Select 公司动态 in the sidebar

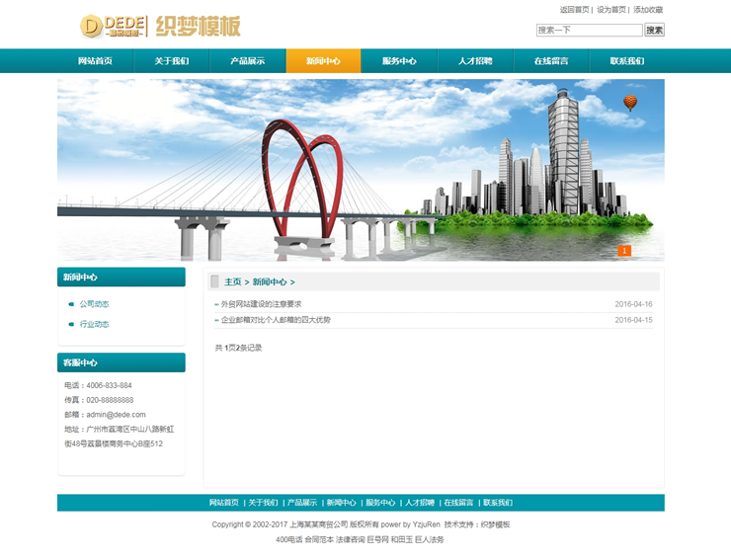pos(95,304)
